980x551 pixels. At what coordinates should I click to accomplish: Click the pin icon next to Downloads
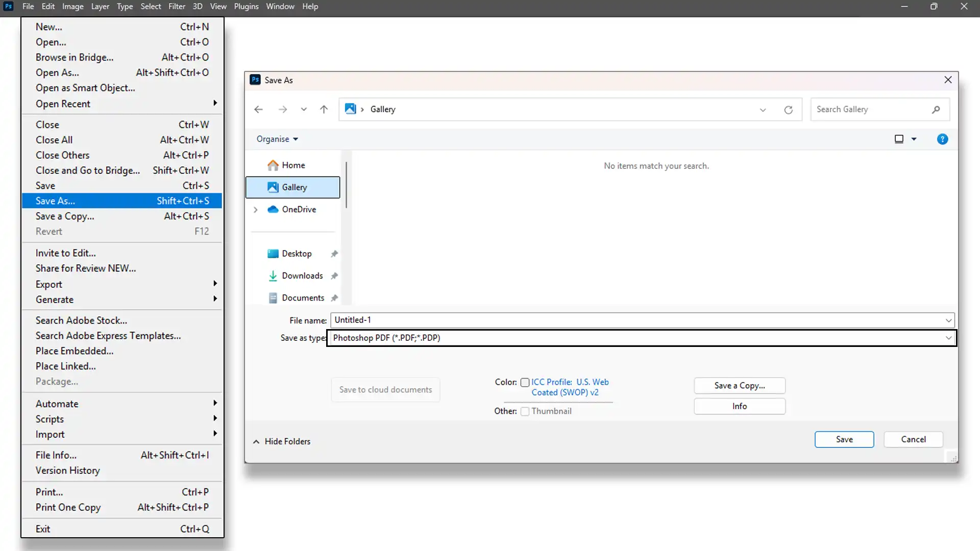[334, 275]
